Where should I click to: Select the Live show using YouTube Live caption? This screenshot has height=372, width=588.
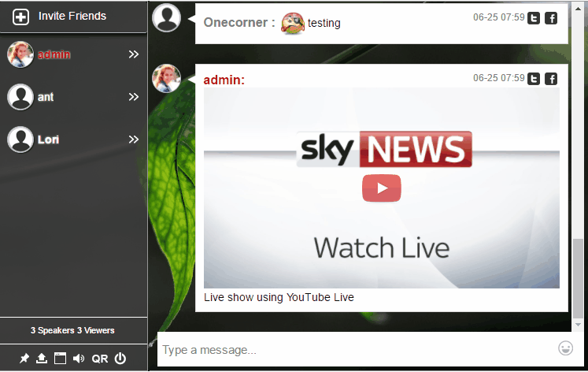(x=279, y=297)
